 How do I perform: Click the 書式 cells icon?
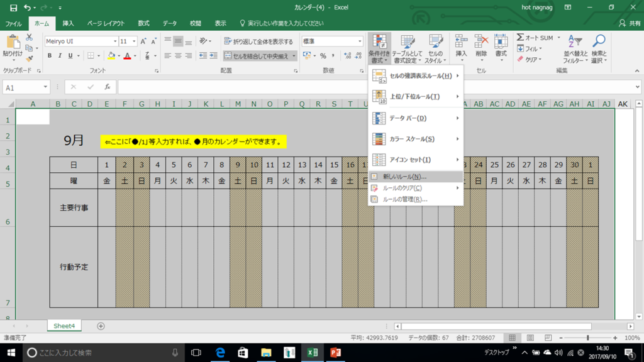(x=501, y=42)
